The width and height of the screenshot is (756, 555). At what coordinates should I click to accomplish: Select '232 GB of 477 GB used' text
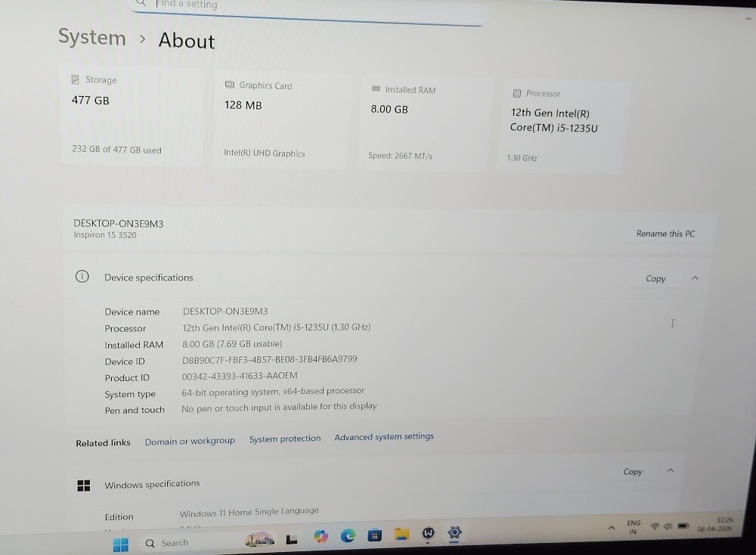pos(116,150)
